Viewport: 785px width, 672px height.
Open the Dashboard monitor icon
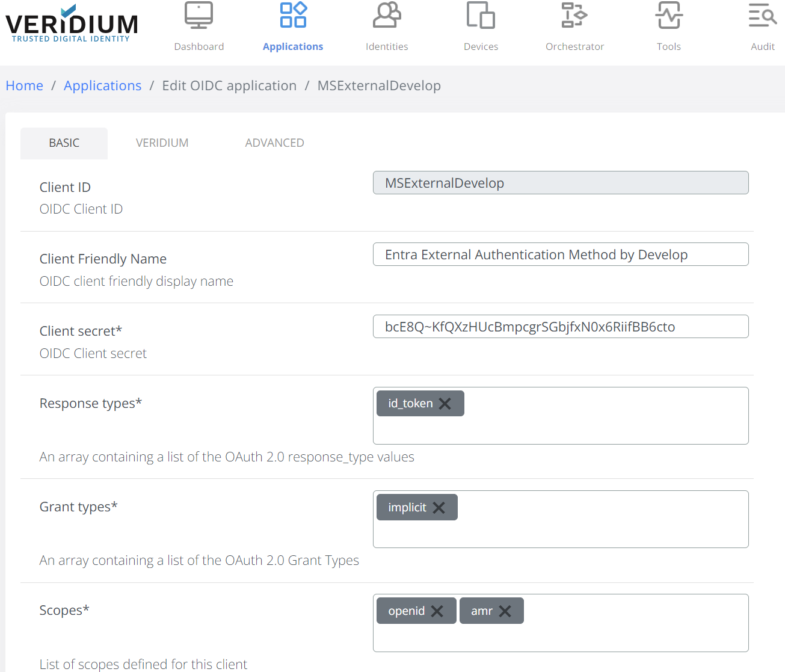[199, 16]
